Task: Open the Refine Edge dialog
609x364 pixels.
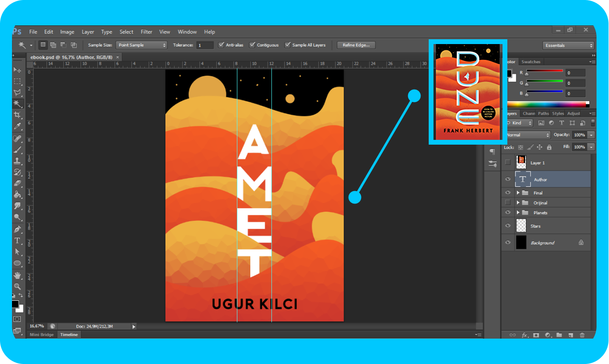Action: point(356,45)
